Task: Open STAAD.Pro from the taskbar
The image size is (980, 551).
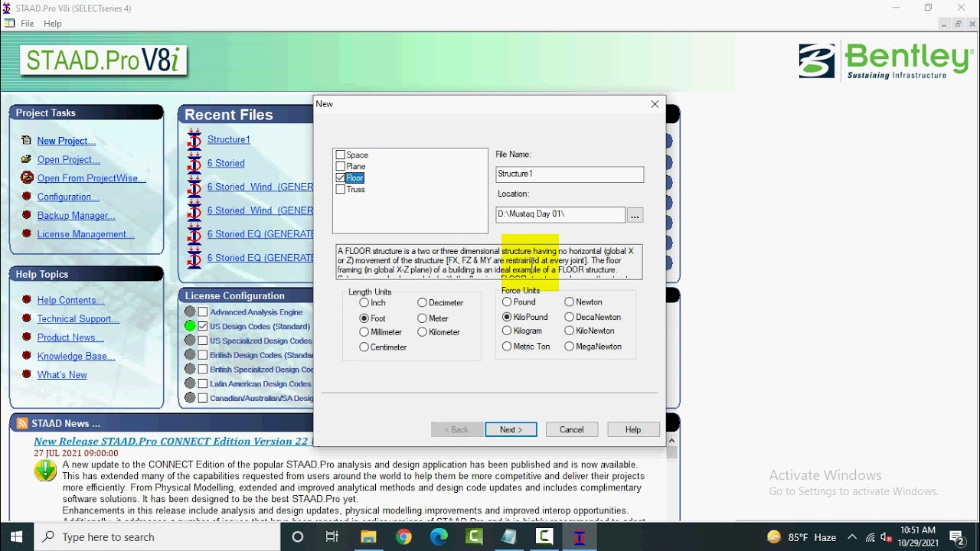Action: coord(579,537)
